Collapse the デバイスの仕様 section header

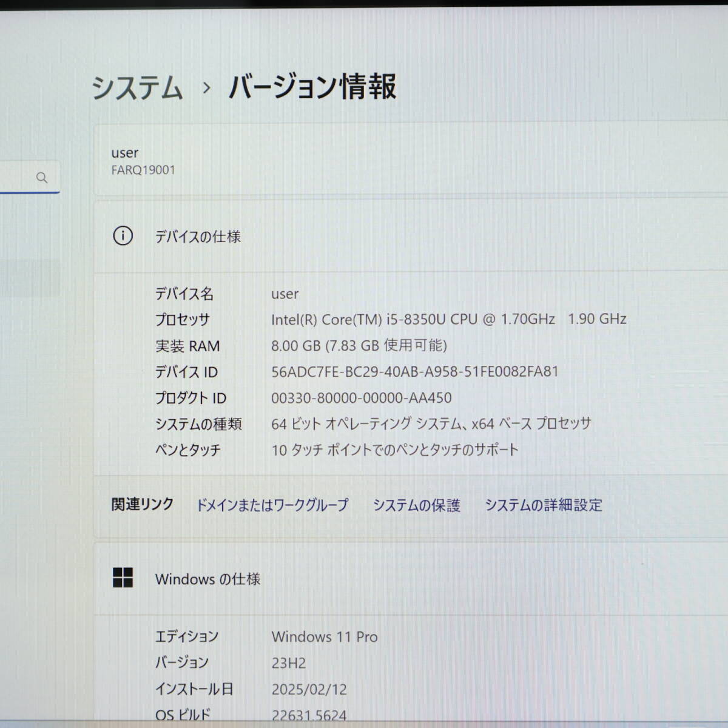[x=411, y=236]
